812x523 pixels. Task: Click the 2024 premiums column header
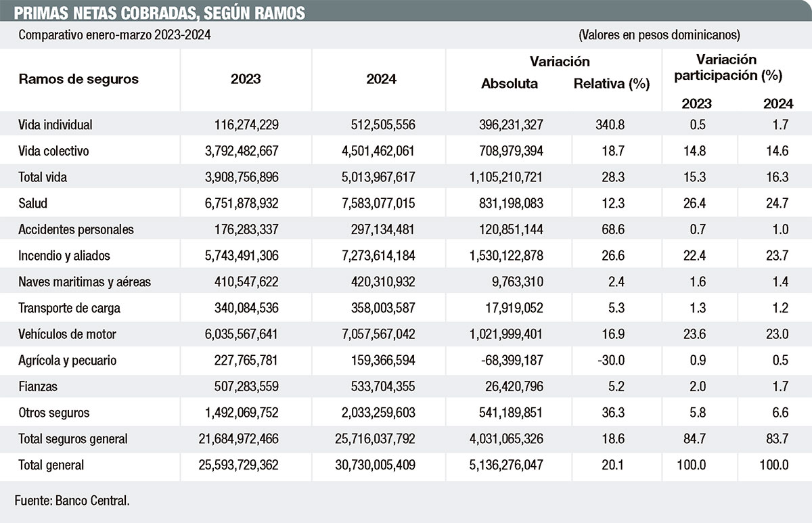tap(382, 79)
